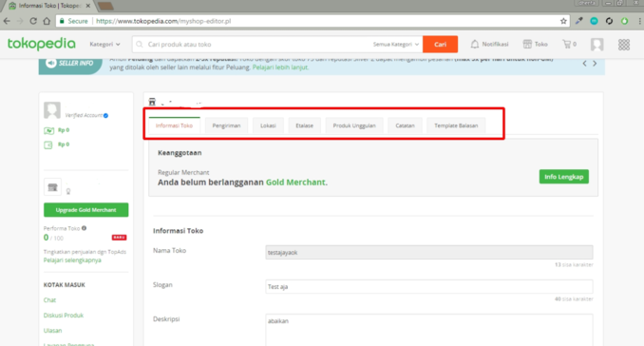Screen dimensions: 644x346
Task: Open the user avatar in the header
Action: [597, 45]
